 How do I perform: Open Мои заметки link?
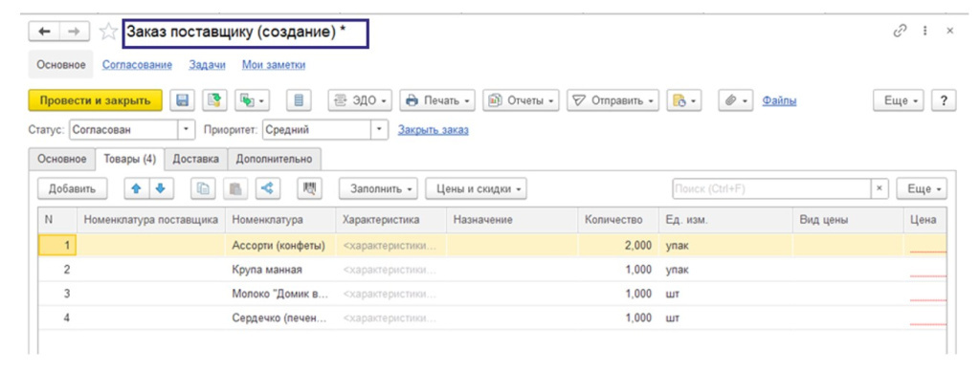point(274,65)
